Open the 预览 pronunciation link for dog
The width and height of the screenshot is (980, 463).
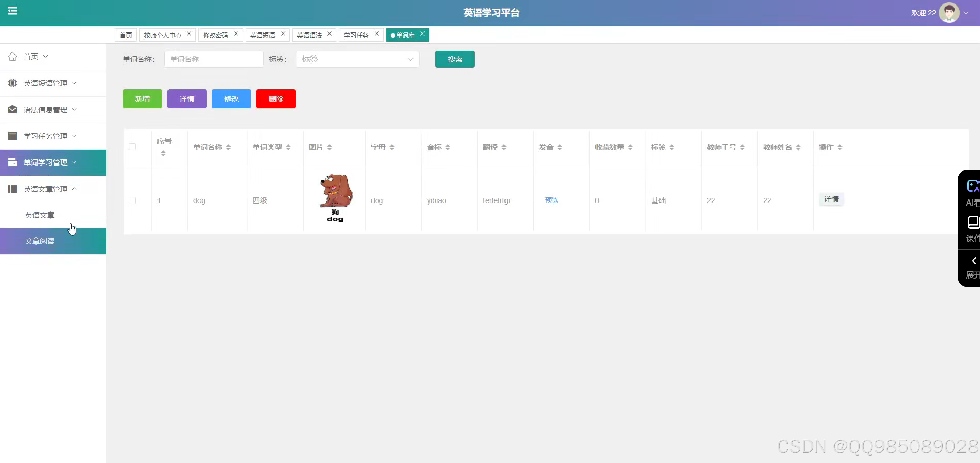pos(551,201)
